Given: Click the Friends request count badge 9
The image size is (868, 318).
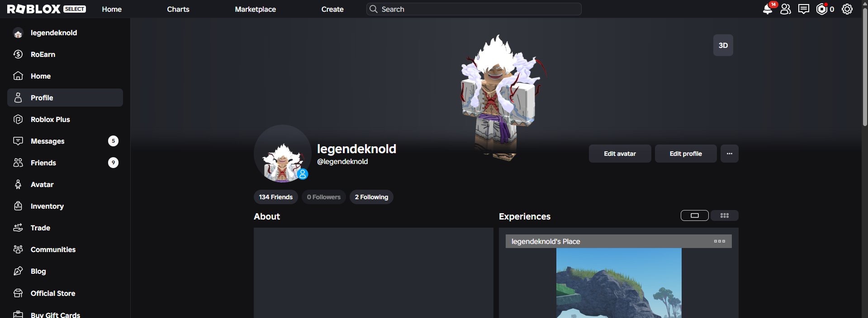Looking at the screenshot, I should click(x=113, y=163).
